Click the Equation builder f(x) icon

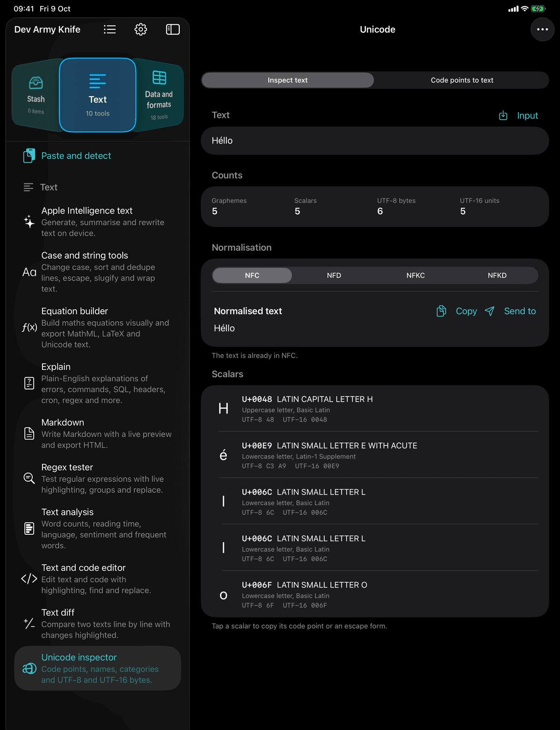point(29,327)
